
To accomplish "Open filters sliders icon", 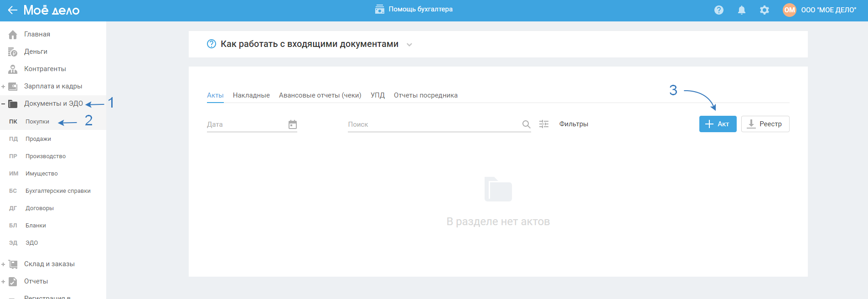I will 544,124.
